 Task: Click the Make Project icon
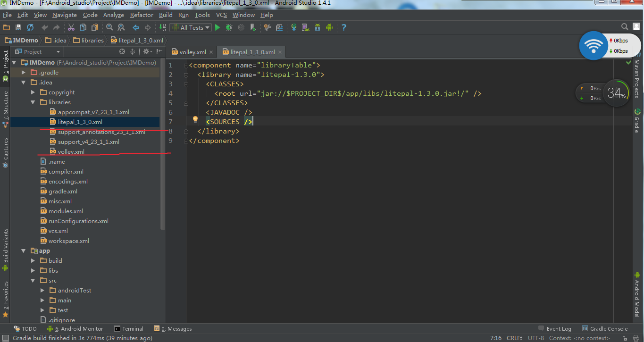(x=162, y=27)
